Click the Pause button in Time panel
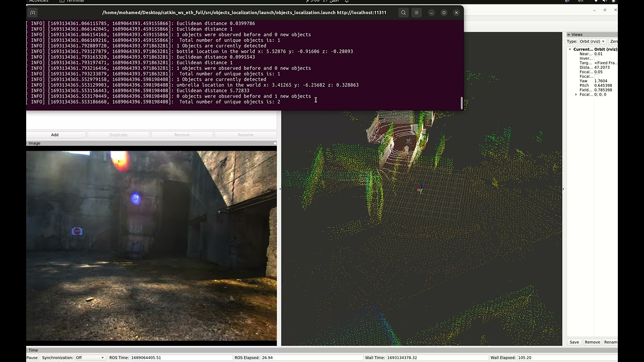 (32, 357)
